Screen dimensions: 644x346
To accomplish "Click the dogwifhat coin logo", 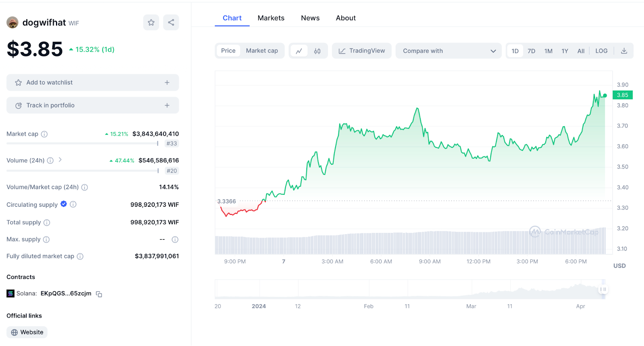I will pos(12,23).
